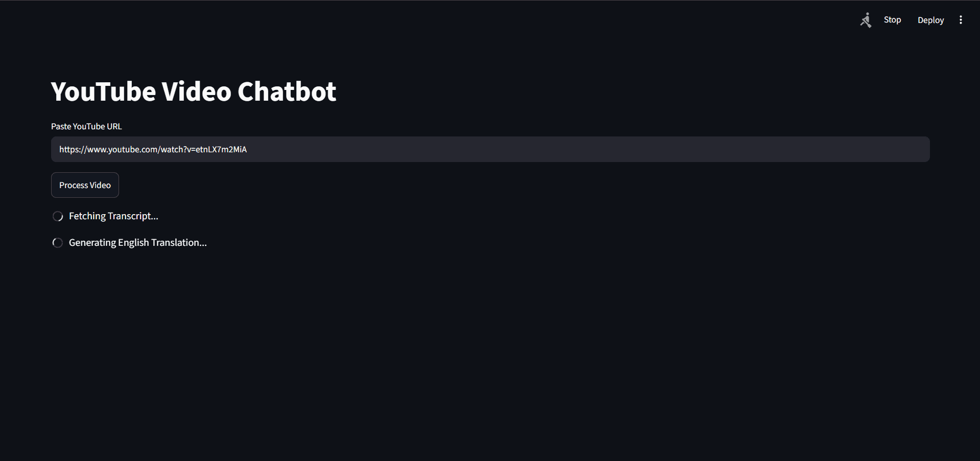Stop the running script
This screenshot has width=980, height=461.
click(x=892, y=20)
